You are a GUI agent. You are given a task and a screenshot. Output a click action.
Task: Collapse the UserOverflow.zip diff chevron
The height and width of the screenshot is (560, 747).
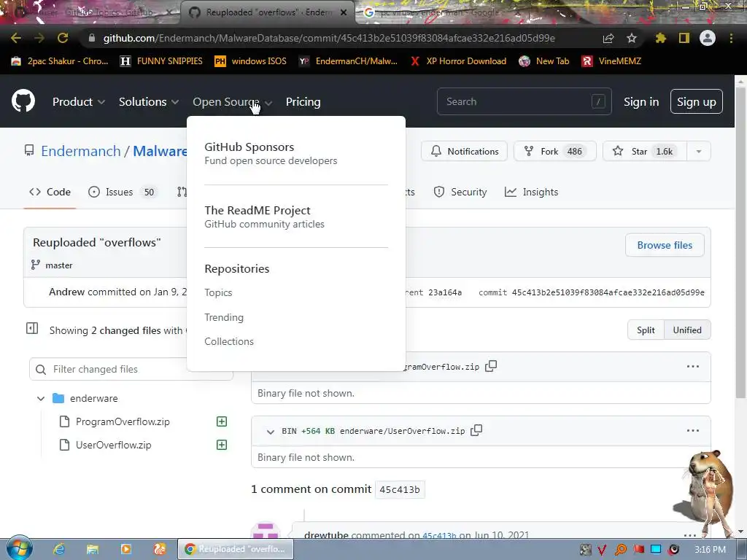(x=270, y=432)
